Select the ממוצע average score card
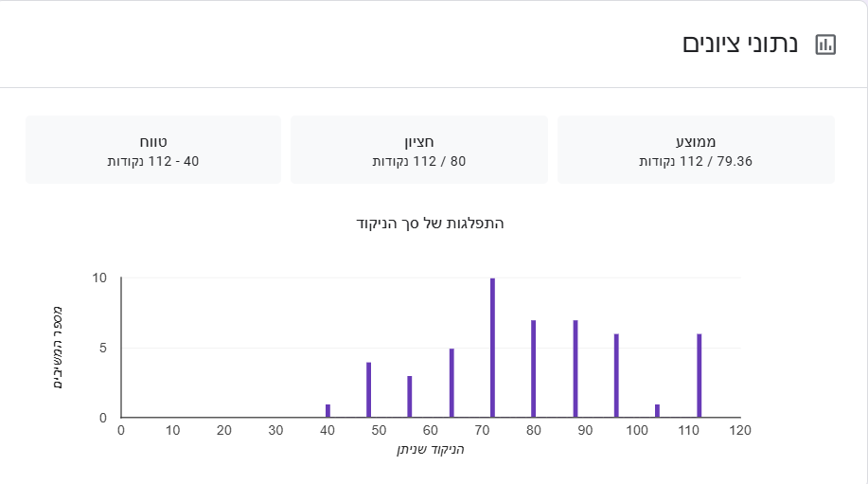The width and height of the screenshot is (868, 484). pyautogui.click(x=696, y=150)
